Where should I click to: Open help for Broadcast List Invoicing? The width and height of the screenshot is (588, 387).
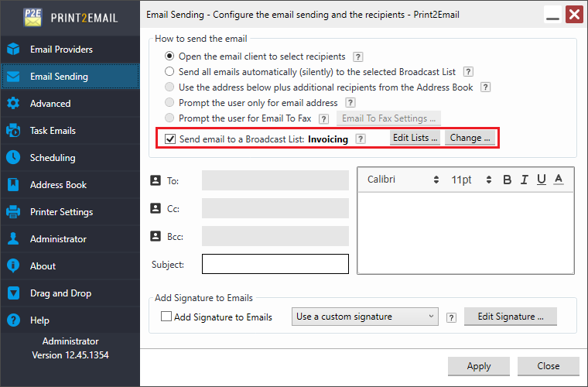361,139
